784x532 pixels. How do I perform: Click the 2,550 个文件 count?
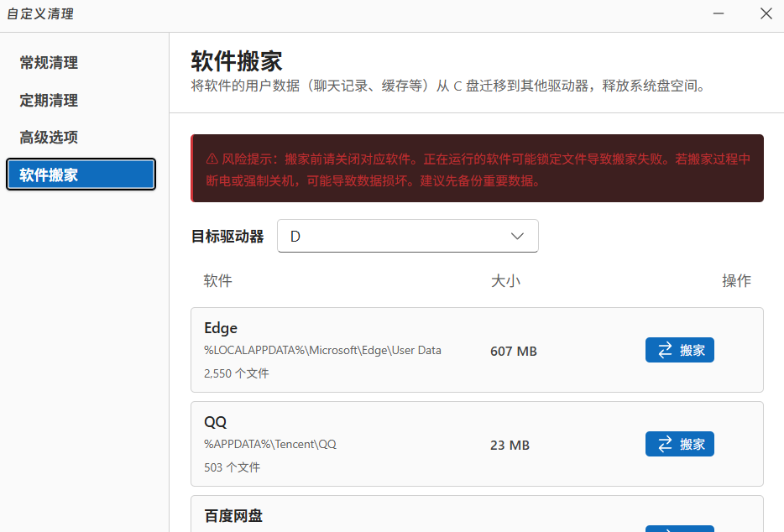(237, 373)
